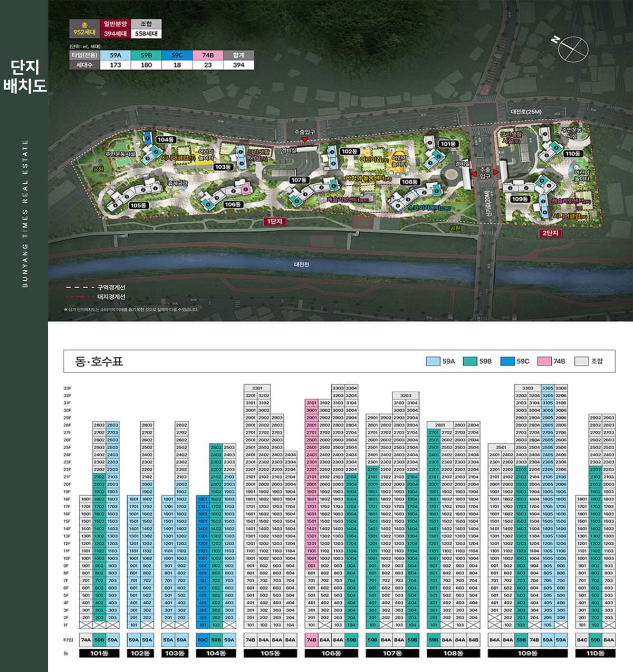Click the 106동 black label below the table
The image size is (633, 672).
331,654
